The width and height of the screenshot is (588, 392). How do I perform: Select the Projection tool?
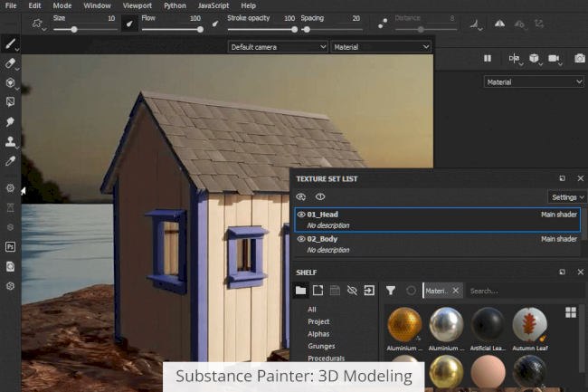click(10, 82)
